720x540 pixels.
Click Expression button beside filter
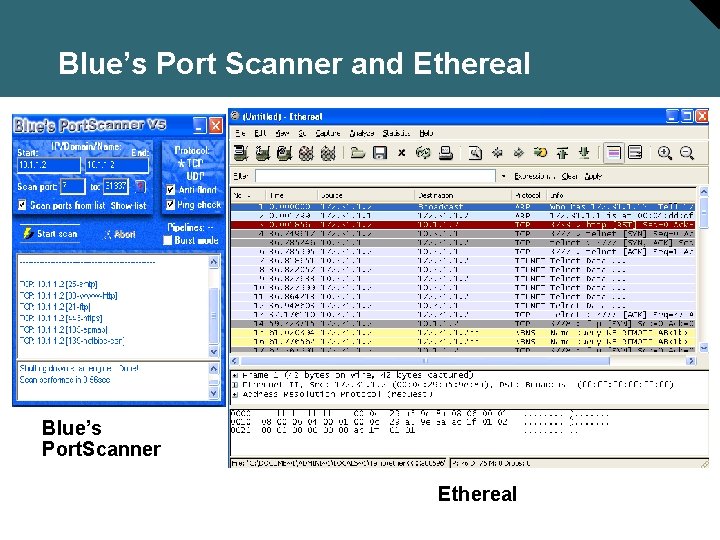(534, 176)
